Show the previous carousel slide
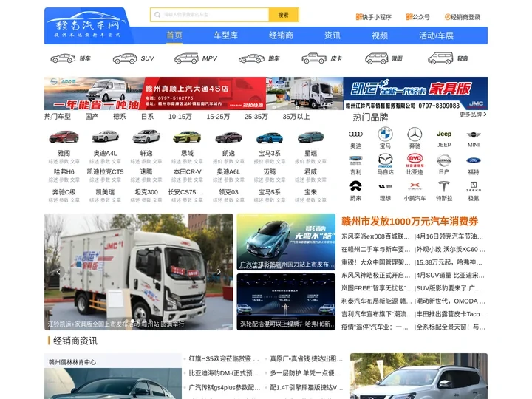 [58, 271]
